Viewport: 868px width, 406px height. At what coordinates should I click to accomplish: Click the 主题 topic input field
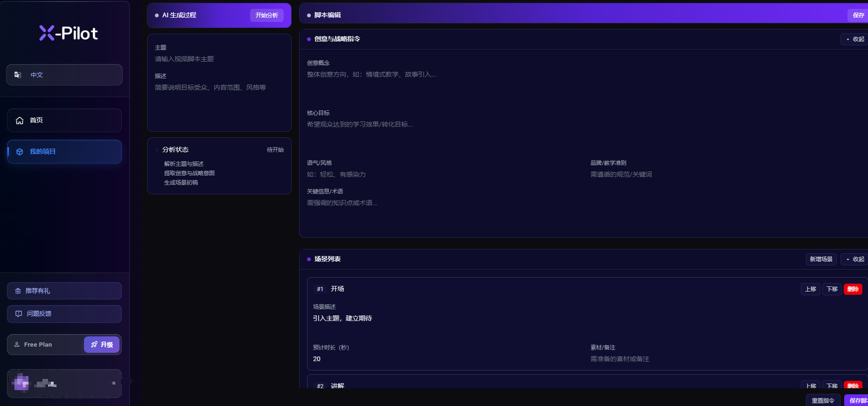tap(219, 59)
